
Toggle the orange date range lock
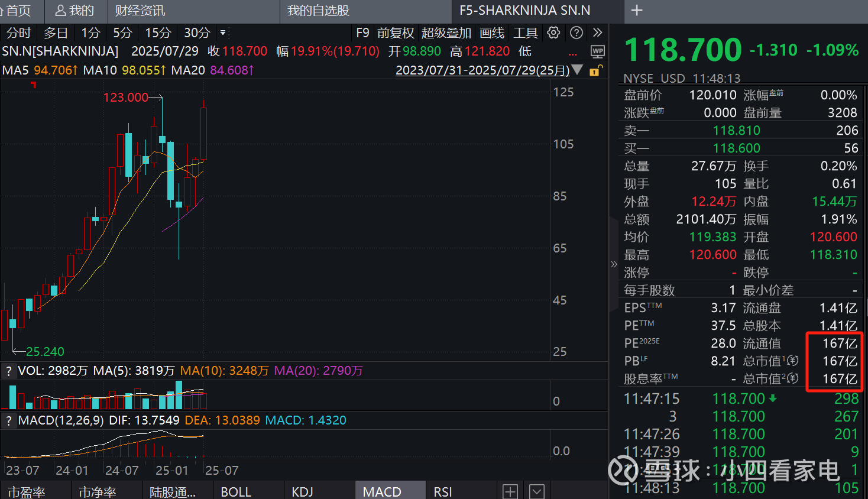click(x=595, y=70)
